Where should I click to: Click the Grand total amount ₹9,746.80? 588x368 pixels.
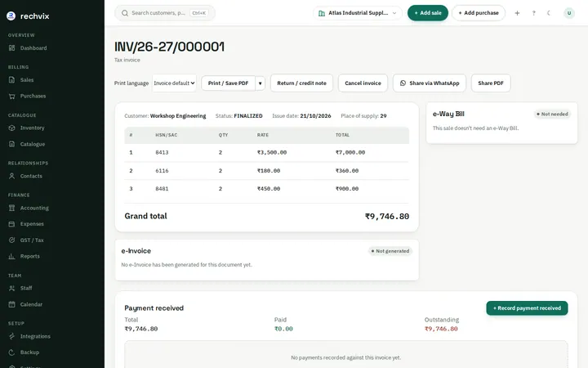(387, 217)
